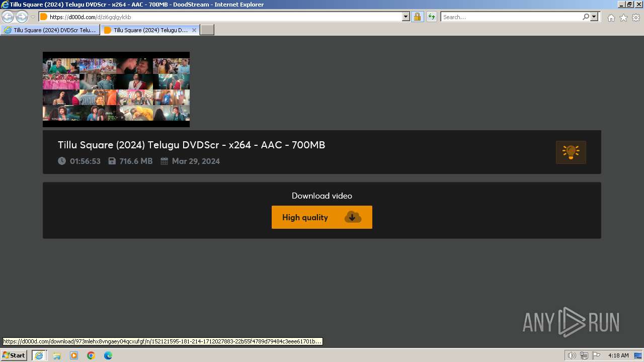Image resolution: width=644 pixels, height=362 pixels.
Task: Click the Refresh page icon
Action: [431, 17]
